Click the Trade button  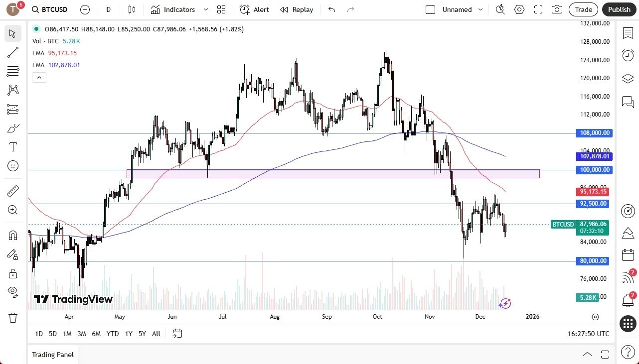tap(583, 9)
